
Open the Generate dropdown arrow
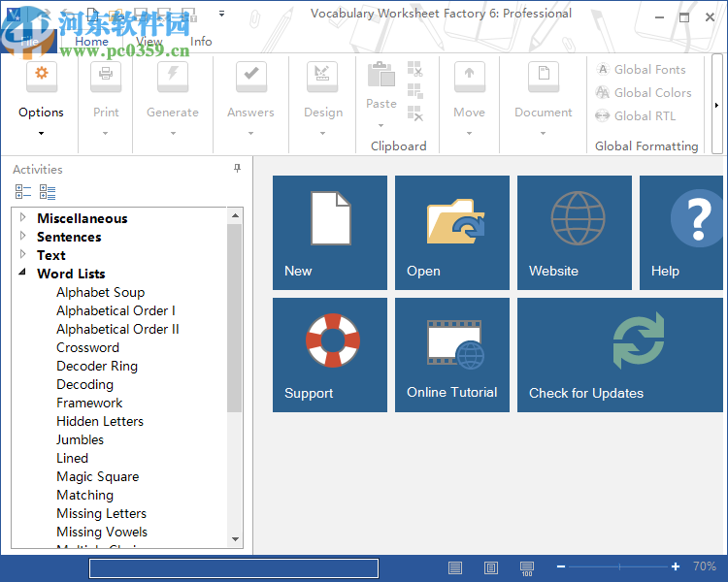pyautogui.click(x=173, y=133)
